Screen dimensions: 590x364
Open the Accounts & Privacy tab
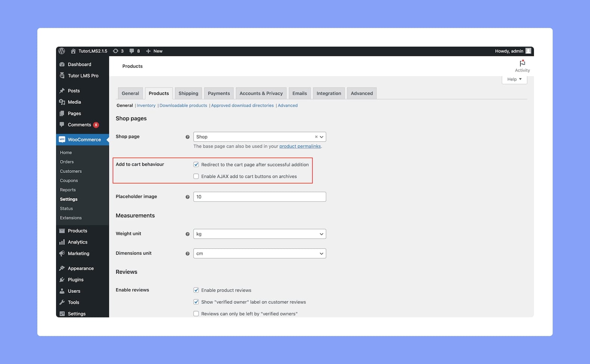pyautogui.click(x=261, y=93)
